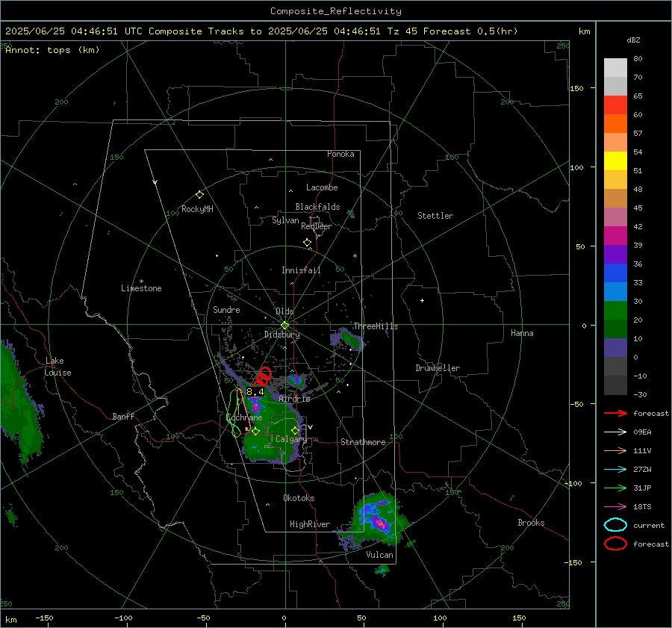
Task: Click the Didsbury label
Action: pyautogui.click(x=281, y=335)
